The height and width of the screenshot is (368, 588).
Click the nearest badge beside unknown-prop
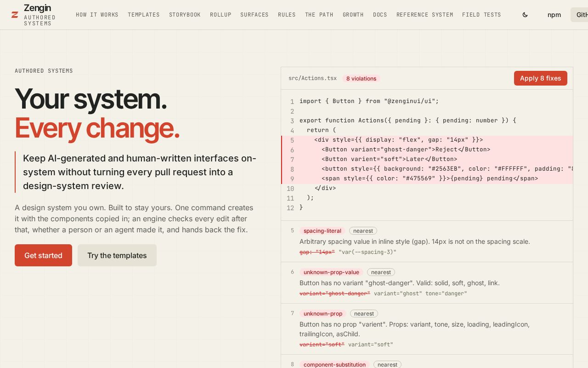click(x=364, y=314)
